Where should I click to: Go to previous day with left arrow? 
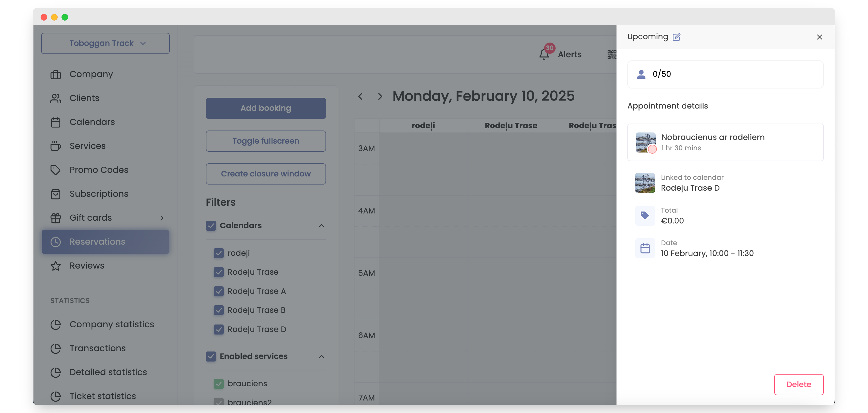point(361,96)
